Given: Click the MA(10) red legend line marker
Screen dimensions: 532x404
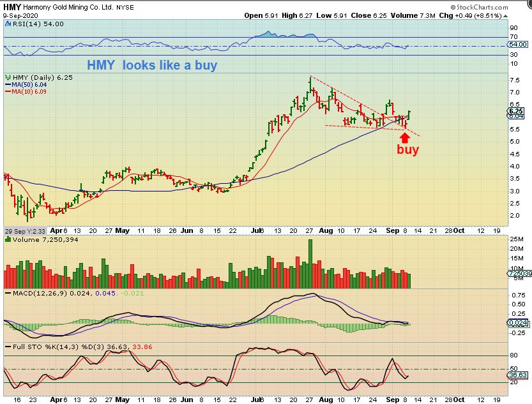Looking at the screenshot, I should tap(8, 91).
